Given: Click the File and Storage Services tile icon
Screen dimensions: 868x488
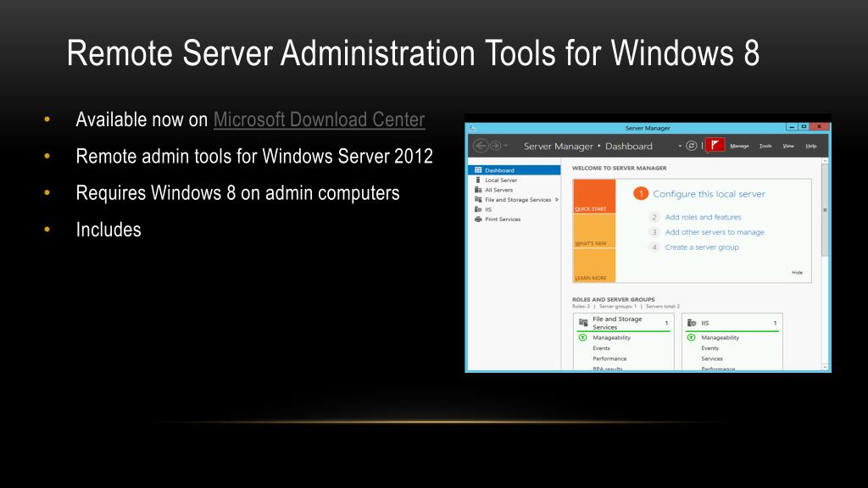Looking at the screenshot, I should click(x=583, y=322).
